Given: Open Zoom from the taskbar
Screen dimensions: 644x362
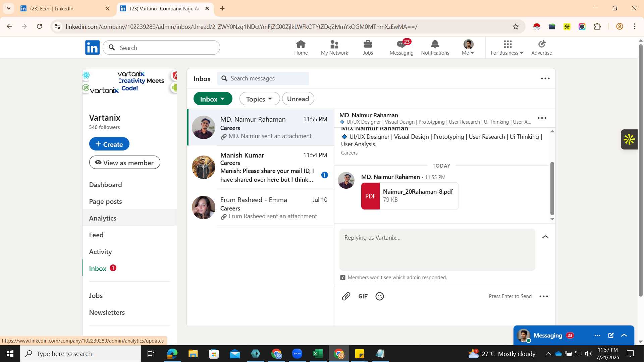Looking at the screenshot, I should tap(297, 354).
